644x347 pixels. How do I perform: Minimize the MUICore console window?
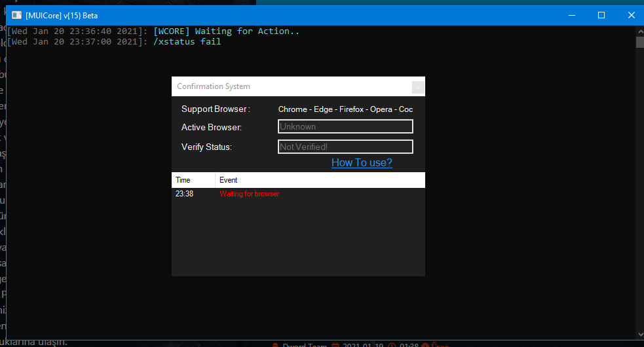click(572, 15)
